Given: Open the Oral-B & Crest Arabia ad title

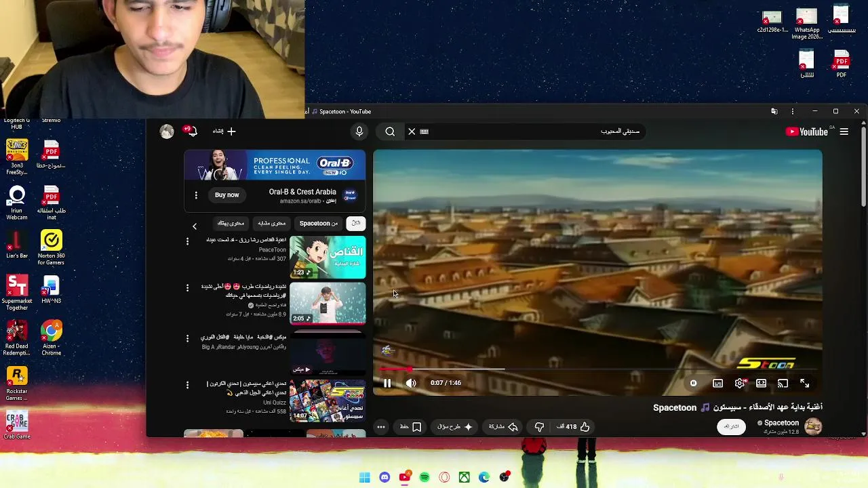Looking at the screenshot, I should [x=302, y=192].
